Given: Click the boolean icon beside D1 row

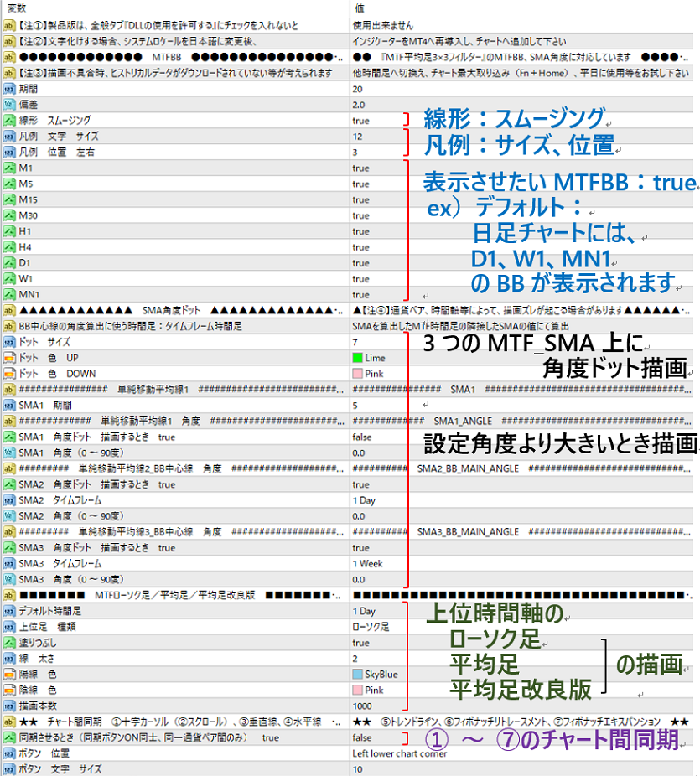Looking at the screenshot, I should [x=9, y=263].
